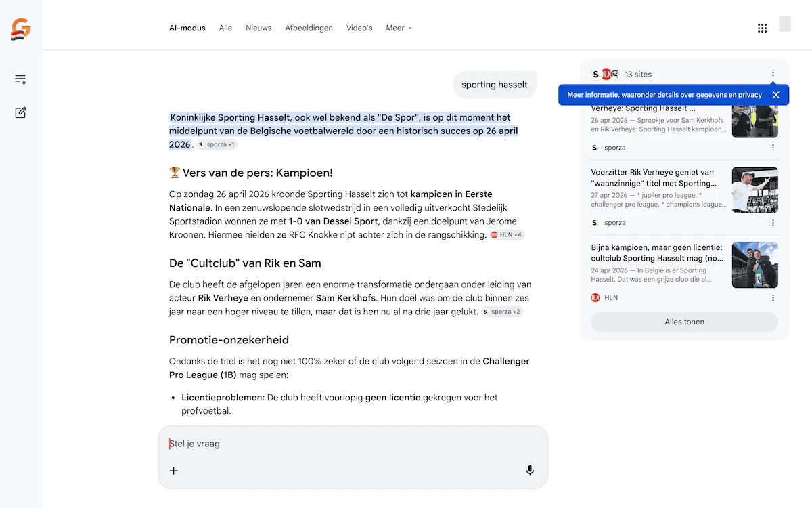Open the Nieuws tab
Screen dimensions: 812x508
click(258, 28)
